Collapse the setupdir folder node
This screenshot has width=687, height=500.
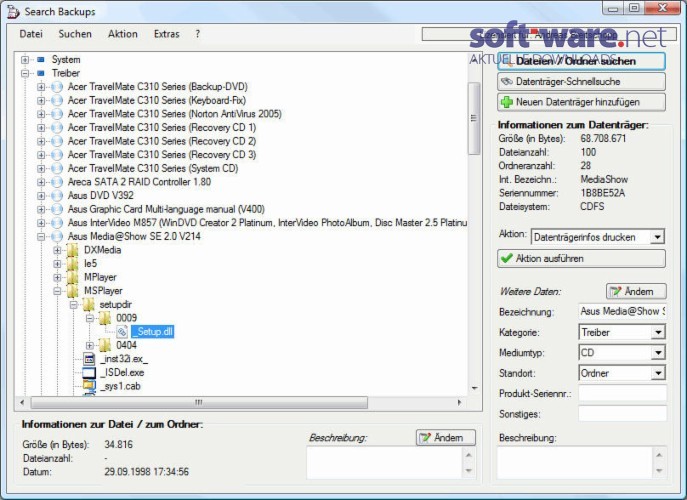click(x=74, y=305)
